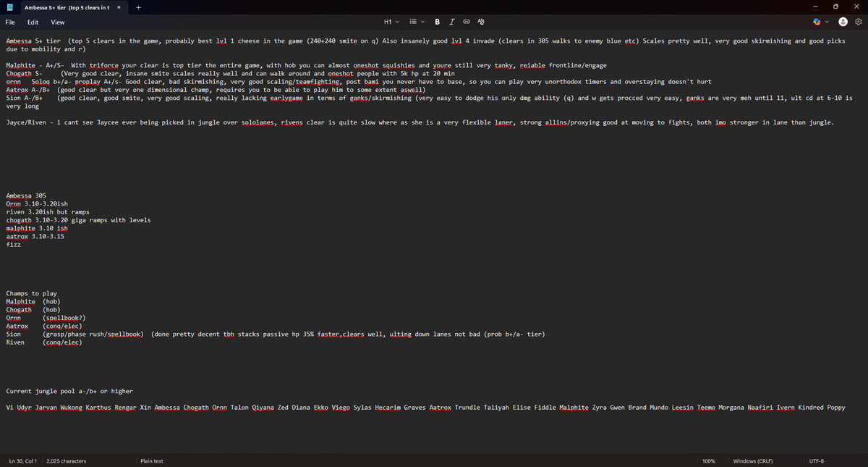Add a new tab with plus button
The width and height of the screenshot is (868, 467).
pos(138,7)
